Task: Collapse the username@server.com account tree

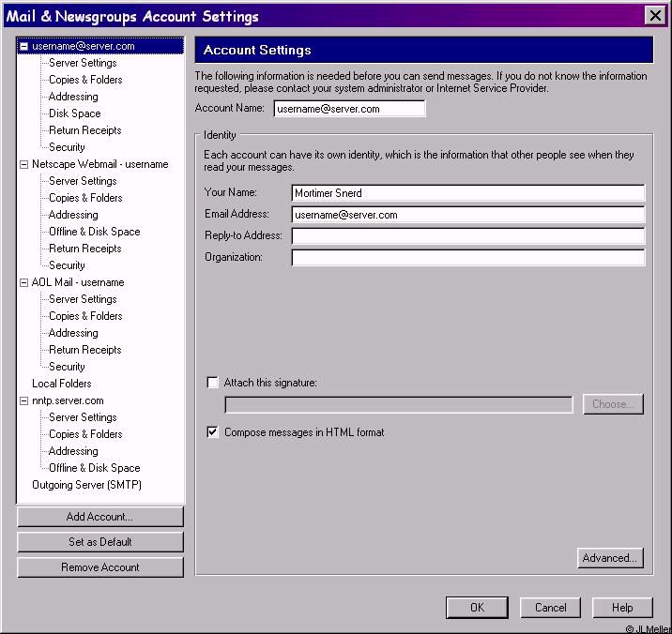Action: pyautogui.click(x=24, y=46)
